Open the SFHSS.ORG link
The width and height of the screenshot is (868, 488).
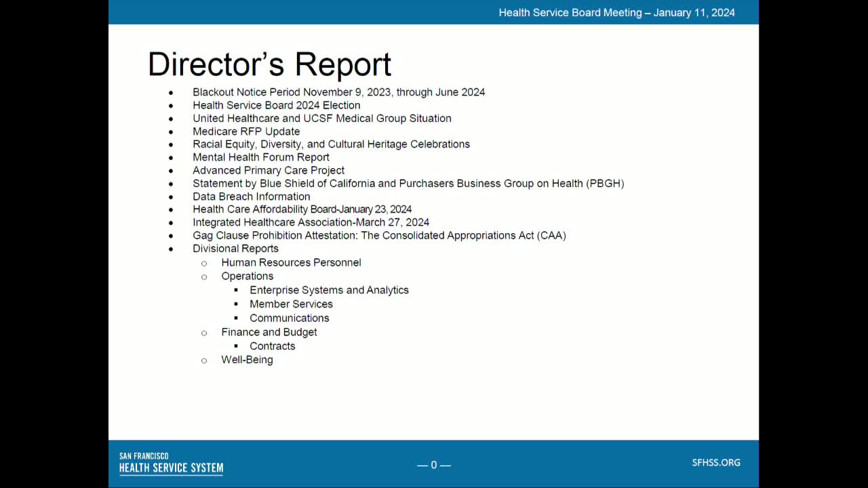pyautogui.click(x=716, y=462)
